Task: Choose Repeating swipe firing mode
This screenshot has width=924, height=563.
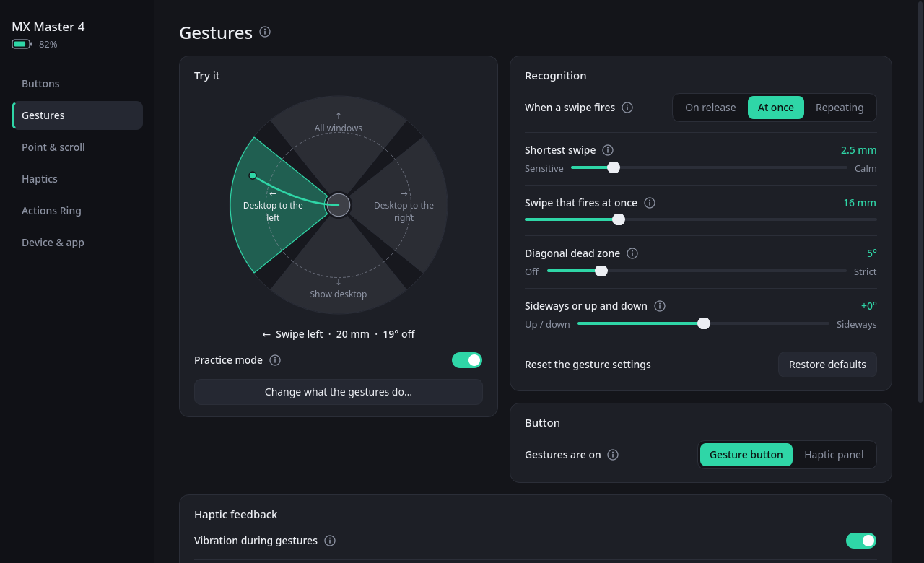Action: click(840, 108)
